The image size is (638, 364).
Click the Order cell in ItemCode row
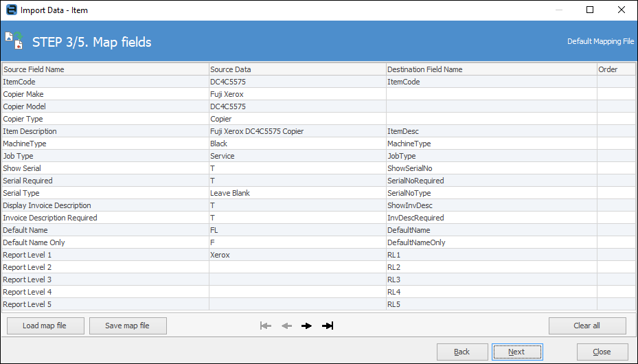click(x=616, y=82)
